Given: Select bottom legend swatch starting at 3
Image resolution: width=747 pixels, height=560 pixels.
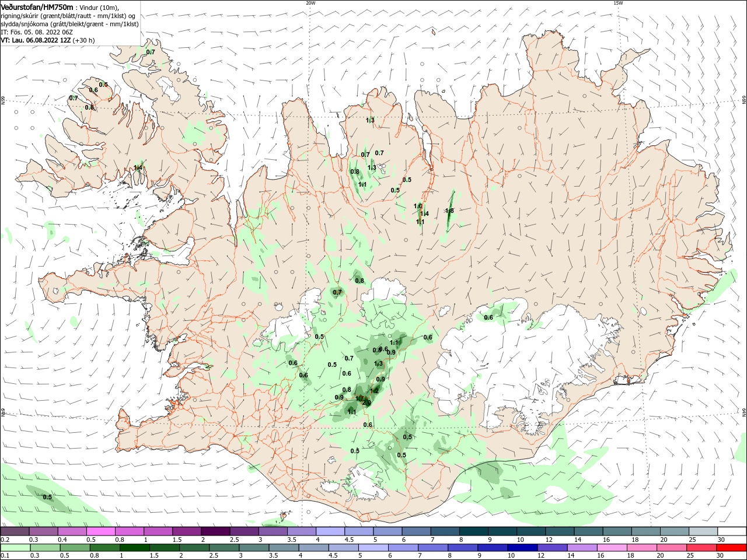Looking at the screenshot, I should (x=254, y=548).
